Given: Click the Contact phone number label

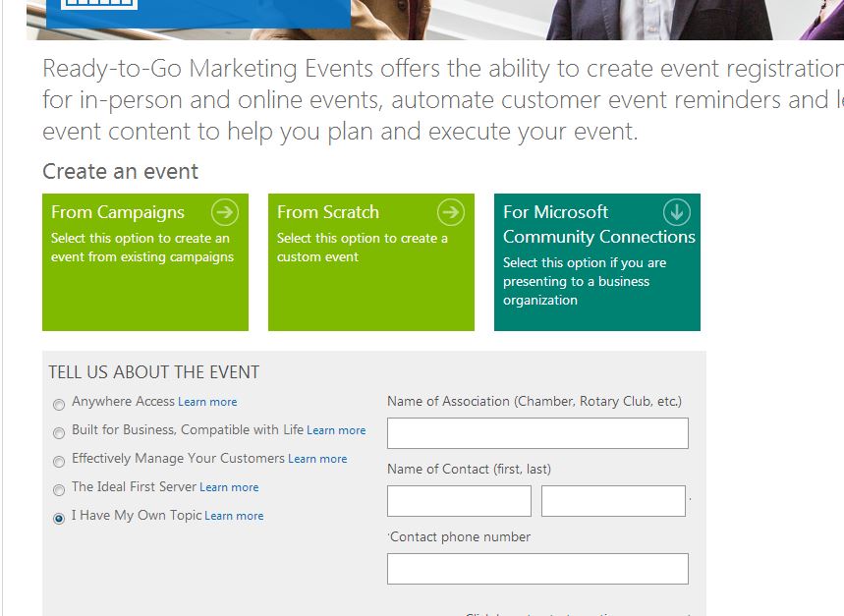Looking at the screenshot, I should (x=460, y=537).
